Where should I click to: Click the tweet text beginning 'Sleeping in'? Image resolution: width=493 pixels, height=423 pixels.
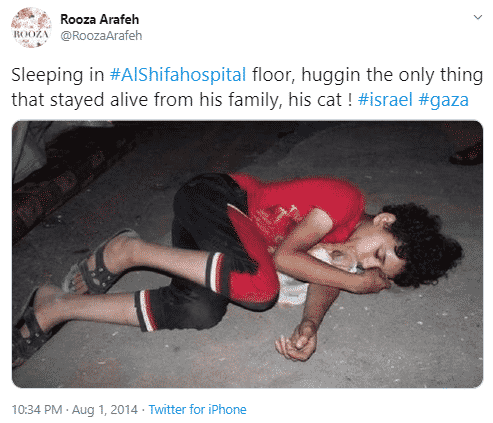coord(247,87)
